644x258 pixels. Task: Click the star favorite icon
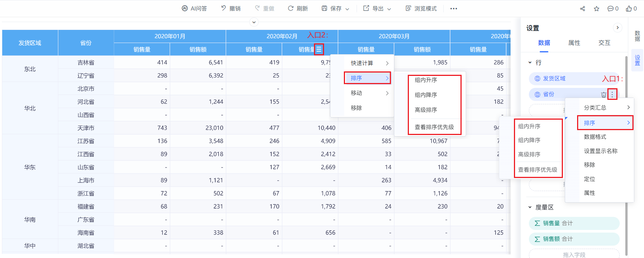click(x=597, y=8)
